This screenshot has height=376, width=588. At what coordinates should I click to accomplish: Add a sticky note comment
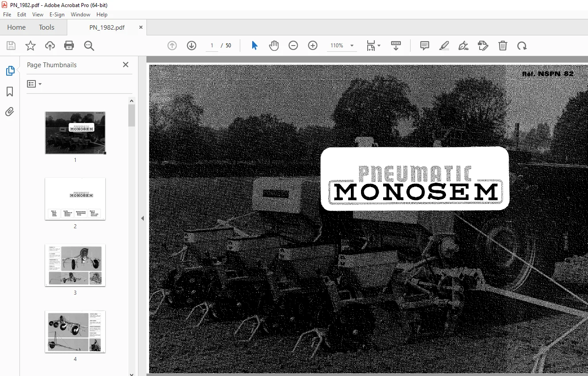pos(425,46)
